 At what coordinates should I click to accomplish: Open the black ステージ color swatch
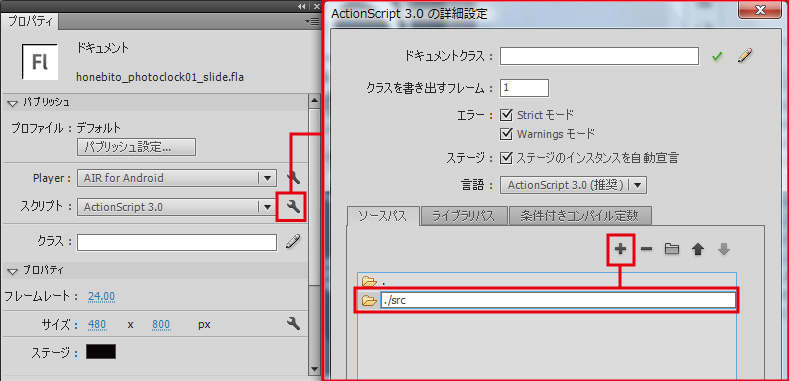[101, 352]
